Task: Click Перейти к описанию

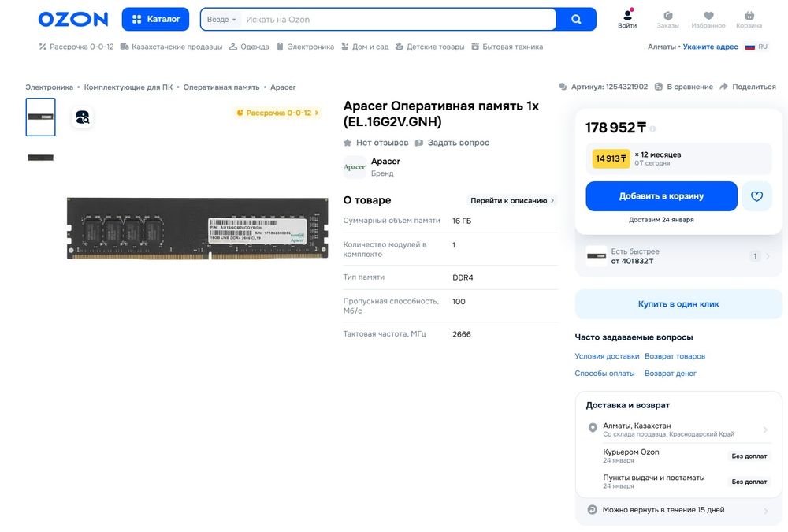Action: click(x=511, y=201)
